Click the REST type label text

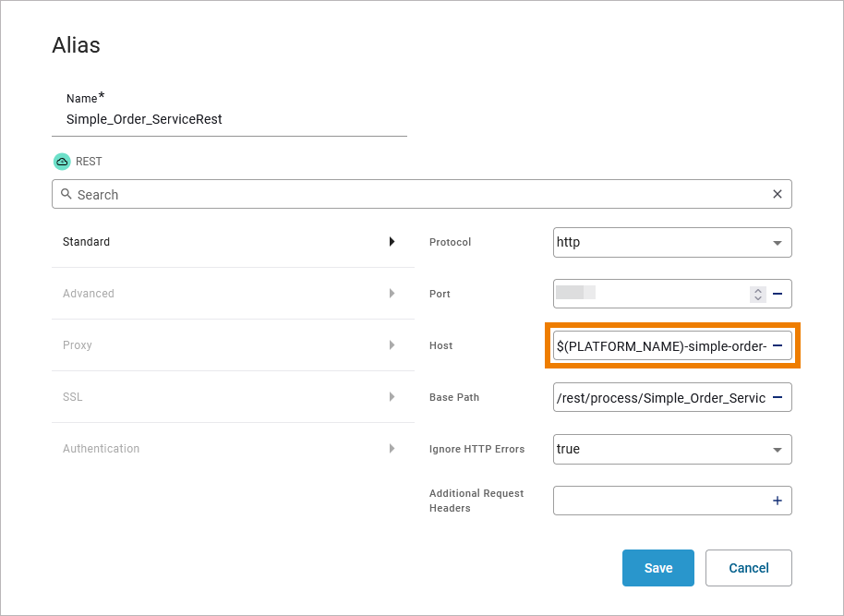(89, 162)
